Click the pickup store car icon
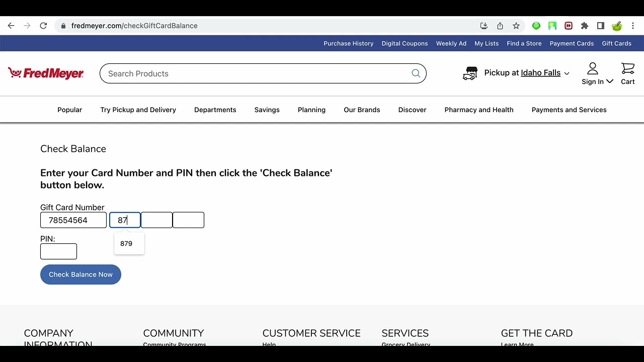The image size is (644, 362). [x=470, y=73]
